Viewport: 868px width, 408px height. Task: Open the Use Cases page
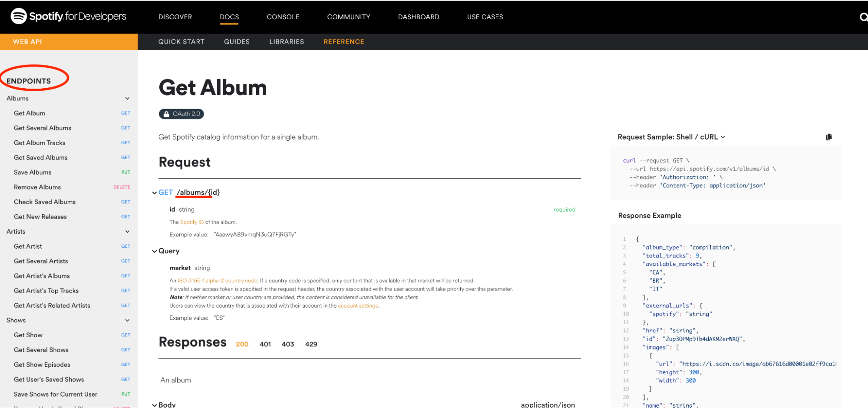tap(485, 17)
